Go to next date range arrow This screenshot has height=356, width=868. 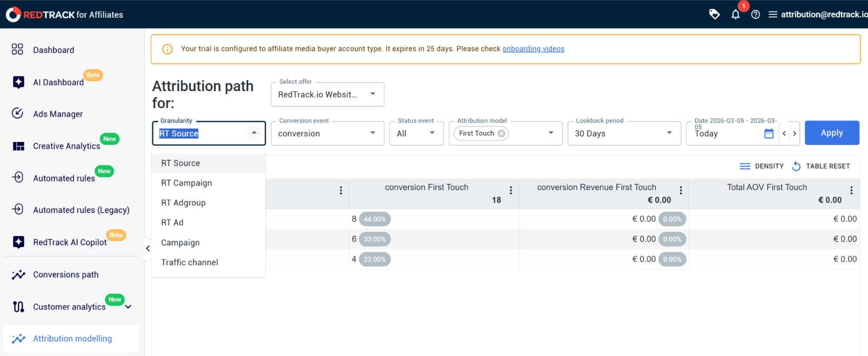tap(795, 133)
